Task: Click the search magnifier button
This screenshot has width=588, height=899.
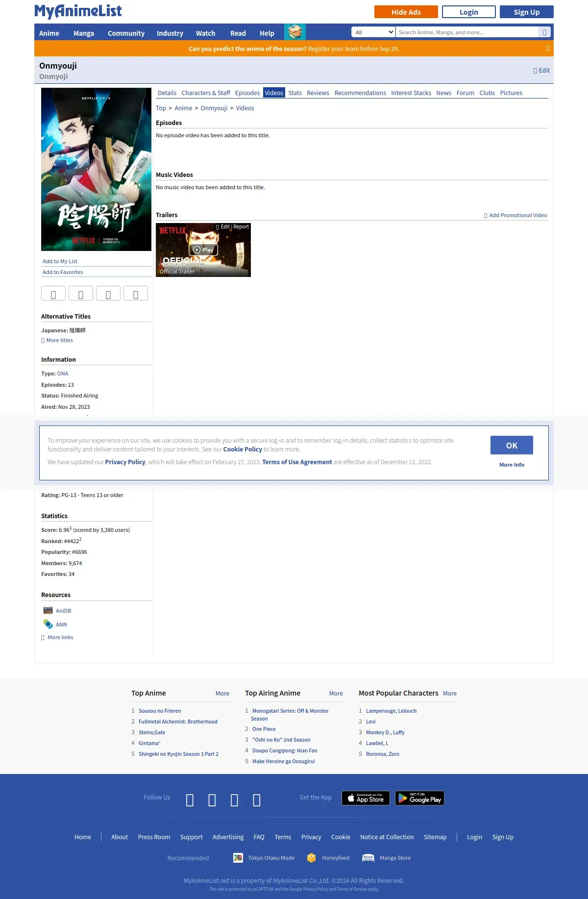Action: (x=544, y=32)
